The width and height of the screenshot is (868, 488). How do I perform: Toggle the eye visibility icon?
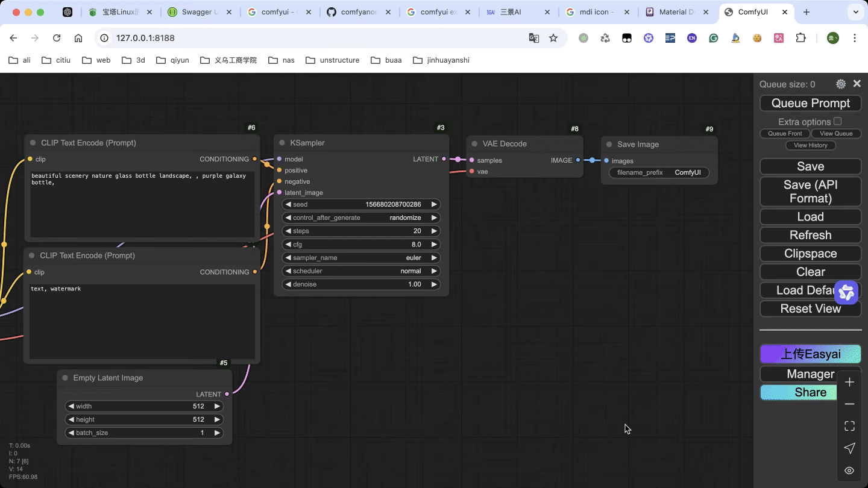tap(849, 471)
